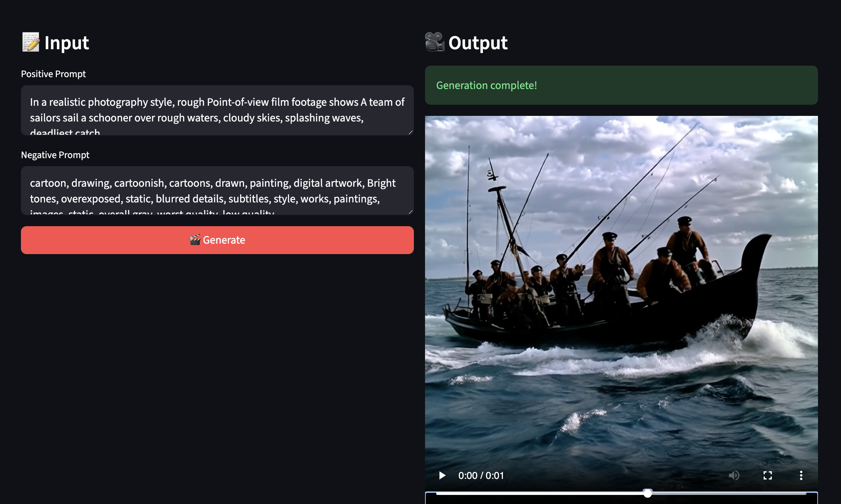
Task: Grab the Negative Prompt resize handle
Action: 410,212
